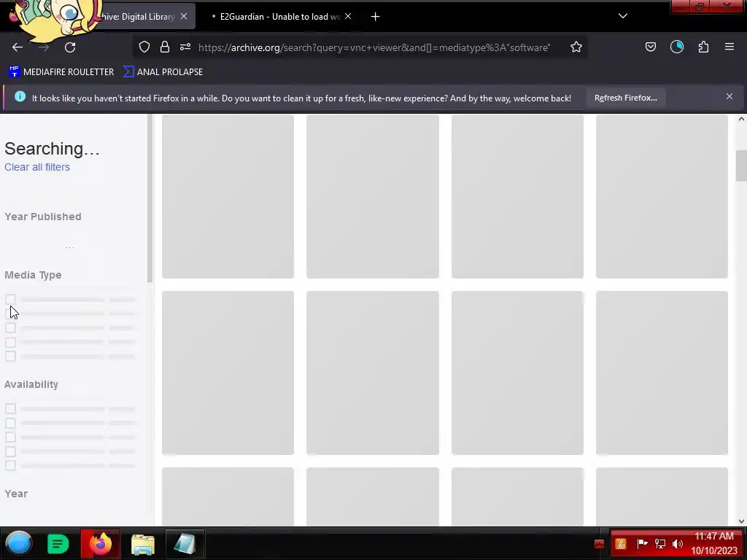Open the MEDIAFIRE ROULETTER bookmark
This screenshot has height=560, width=747.
click(61, 72)
